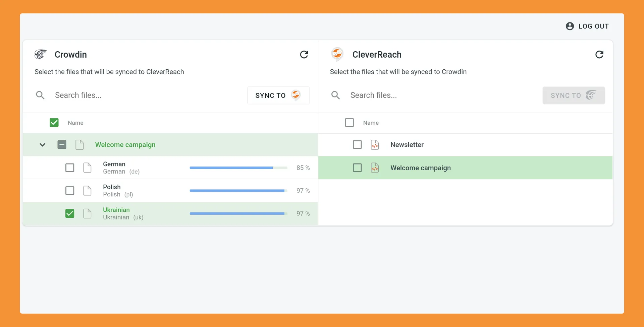The height and width of the screenshot is (327, 644).
Task: Click the Ukrainian file icon
Action: 87,213
